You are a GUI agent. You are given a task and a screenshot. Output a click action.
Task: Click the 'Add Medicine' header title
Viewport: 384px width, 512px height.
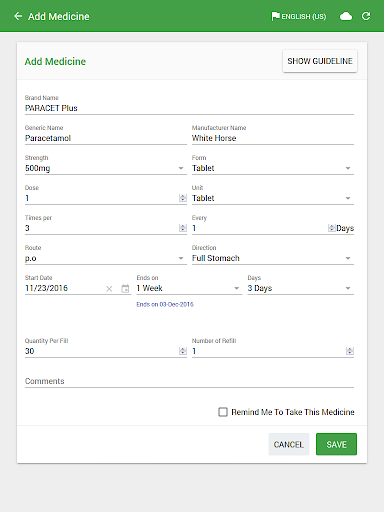59,16
